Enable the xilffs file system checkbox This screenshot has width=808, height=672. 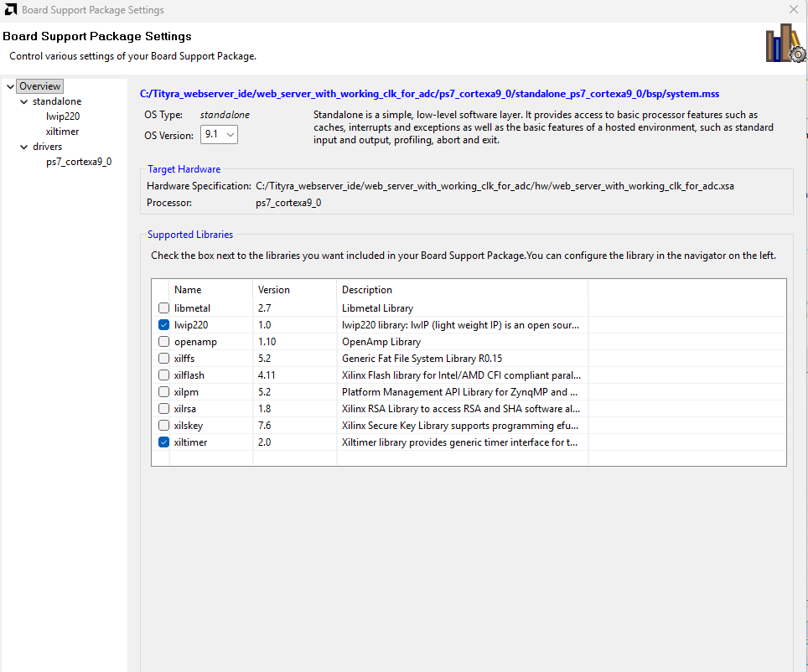pyautogui.click(x=164, y=359)
